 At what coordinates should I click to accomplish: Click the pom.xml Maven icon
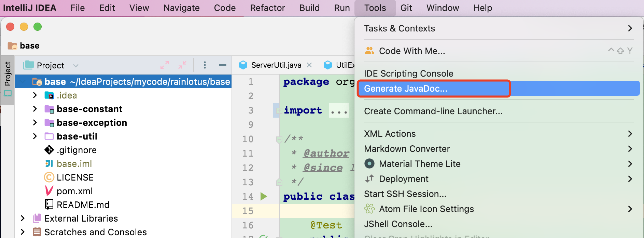click(49, 191)
